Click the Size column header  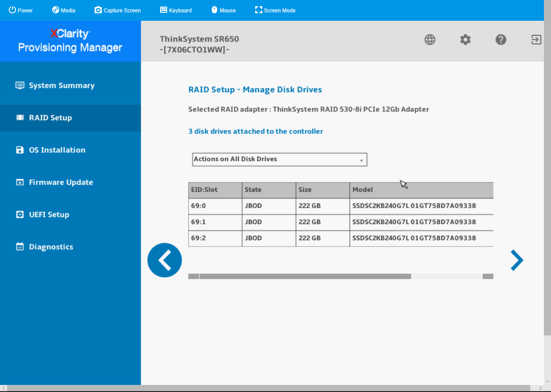click(x=323, y=190)
